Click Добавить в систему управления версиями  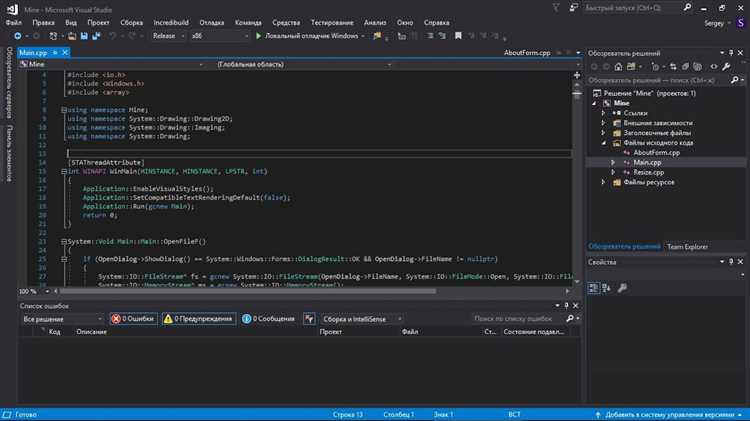671,414
